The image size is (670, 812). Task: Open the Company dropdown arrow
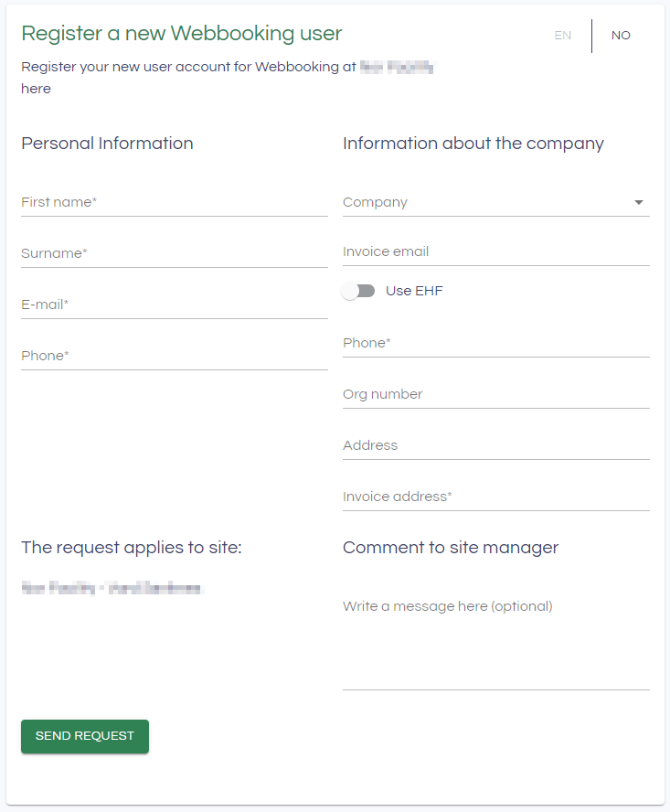(x=638, y=202)
